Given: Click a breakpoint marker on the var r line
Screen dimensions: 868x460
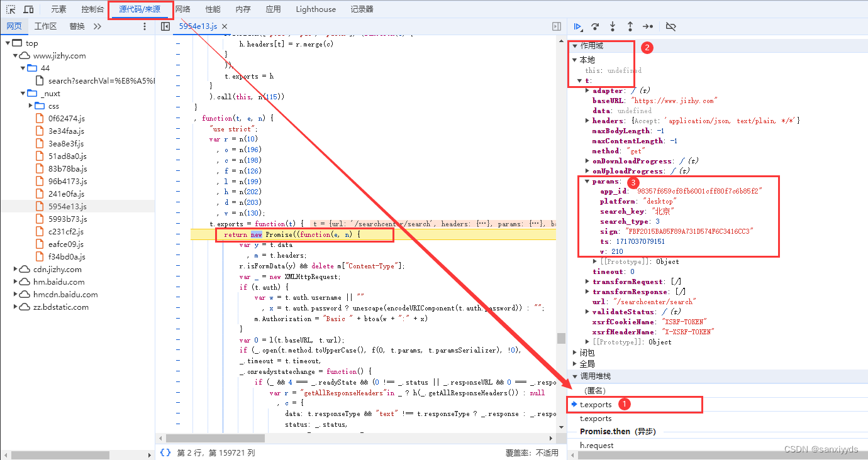Looking at the screenshot, I should point(178,138).
